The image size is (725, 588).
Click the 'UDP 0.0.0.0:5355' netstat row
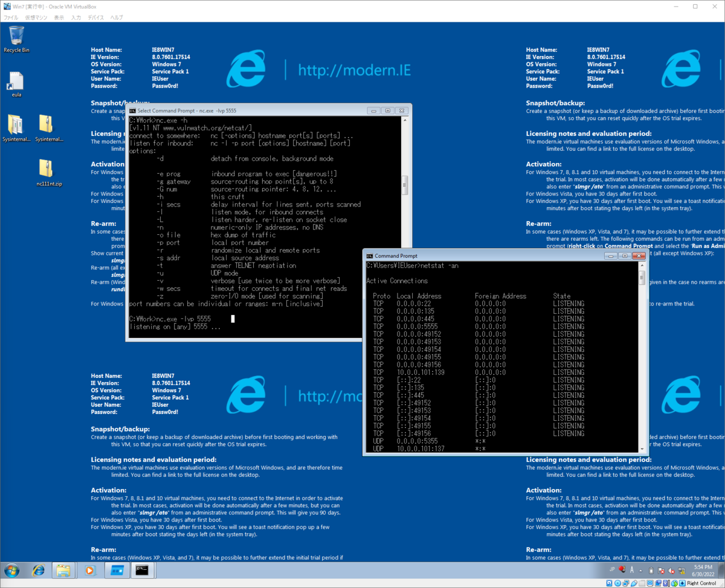(430, 441)
